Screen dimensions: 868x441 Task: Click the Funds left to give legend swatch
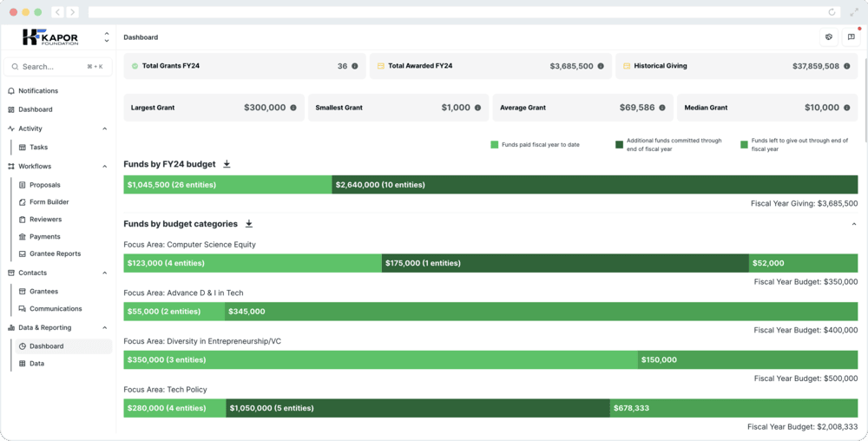coord(744,144)
